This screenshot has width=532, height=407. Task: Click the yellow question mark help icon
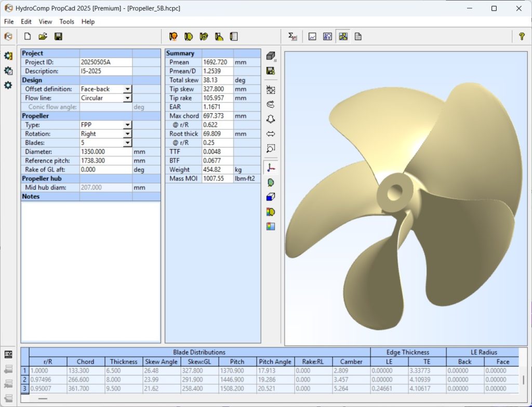tap(522, 36)
